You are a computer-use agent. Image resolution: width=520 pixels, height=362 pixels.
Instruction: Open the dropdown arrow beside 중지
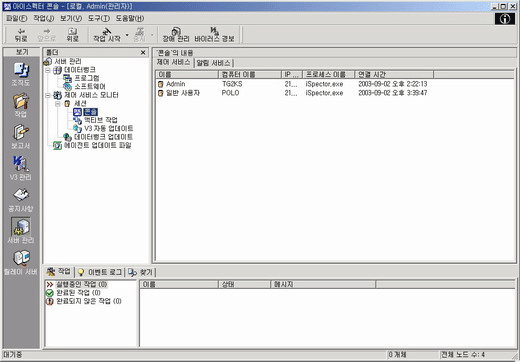pyautogui.click(x=152, y=35)
